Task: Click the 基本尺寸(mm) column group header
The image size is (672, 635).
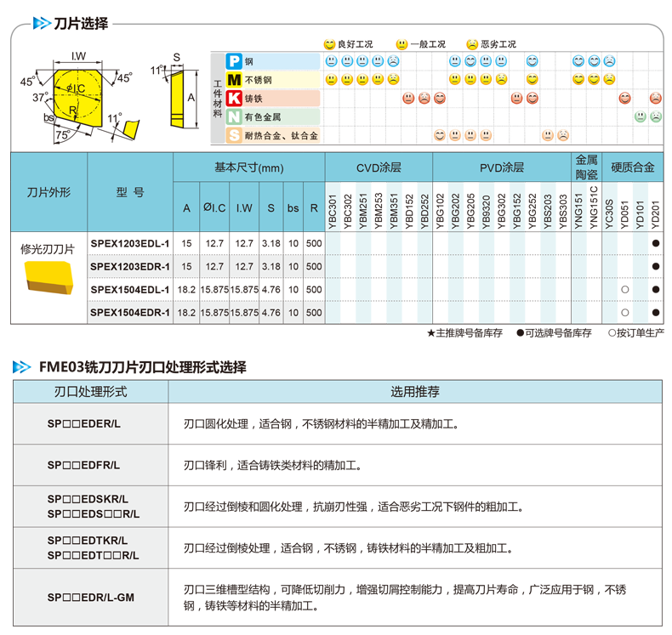Action: click(x=249, y=167)
